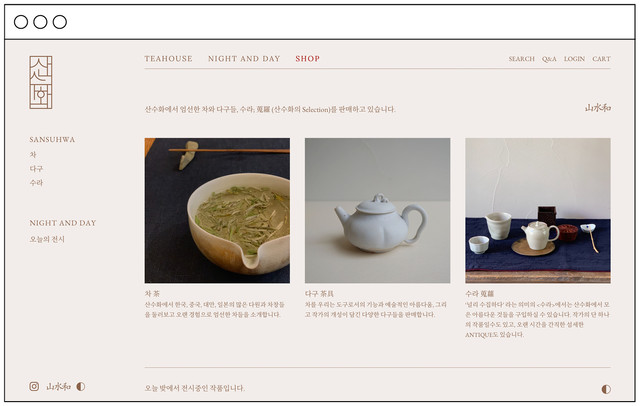Click the Sansuhwa square logo at top left
640x406 pixels.
(41, 82)
